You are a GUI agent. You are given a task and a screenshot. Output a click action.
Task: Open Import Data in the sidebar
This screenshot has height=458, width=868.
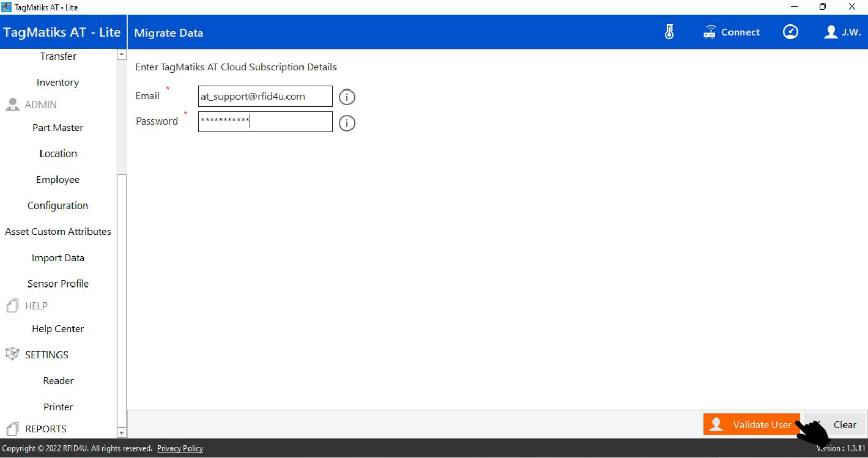(58, 258)
